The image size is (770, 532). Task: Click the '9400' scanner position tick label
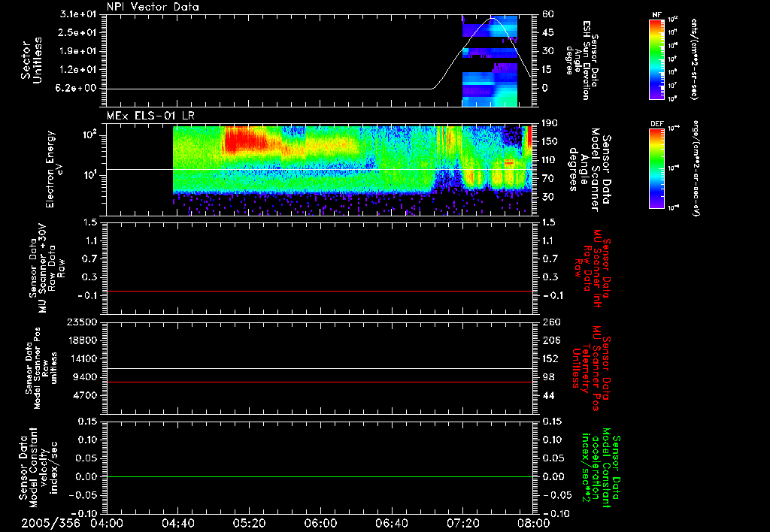[84, 377]
